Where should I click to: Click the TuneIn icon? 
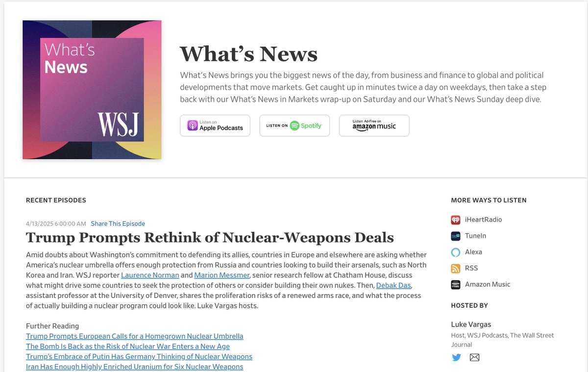(x=456, y=236)
